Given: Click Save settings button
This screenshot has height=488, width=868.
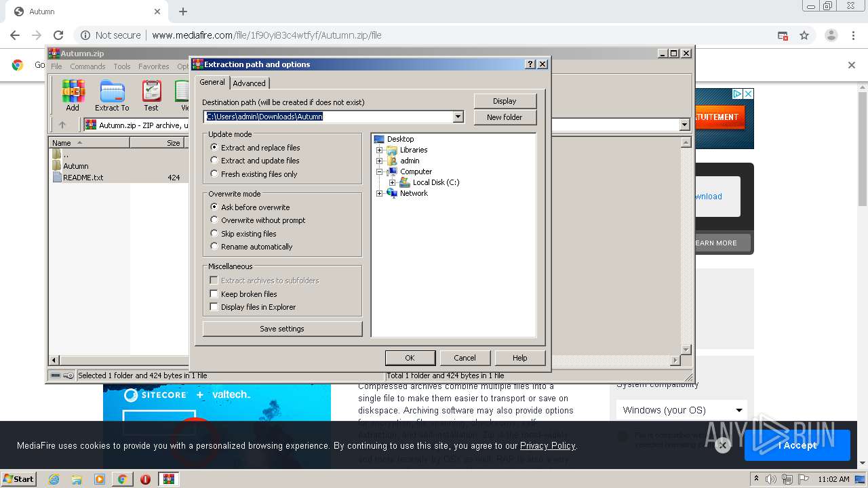Looking at the screenshot, I should coord(282,329).
